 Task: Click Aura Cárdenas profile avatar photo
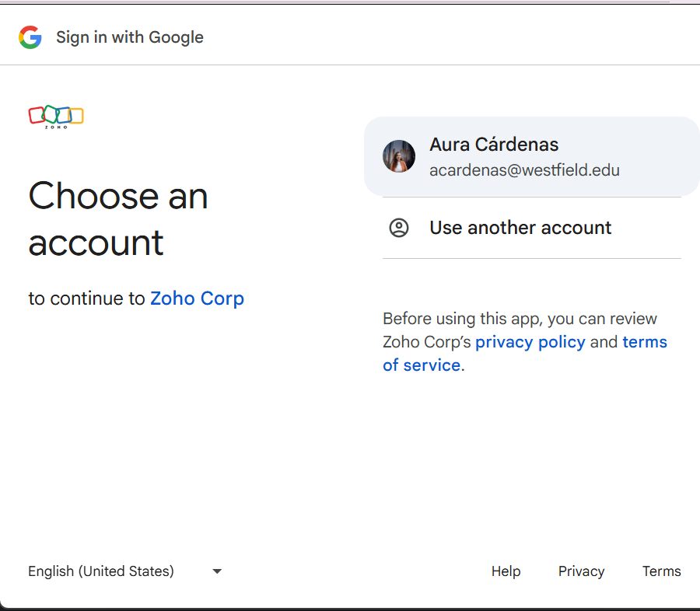(x=399, y=156)
